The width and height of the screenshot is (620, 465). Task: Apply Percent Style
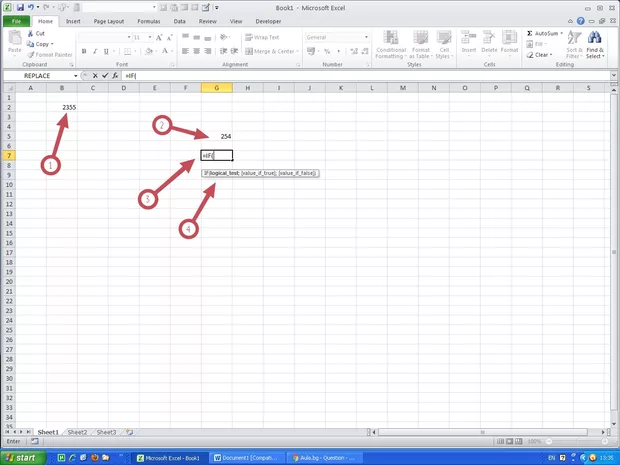[327, 51]
